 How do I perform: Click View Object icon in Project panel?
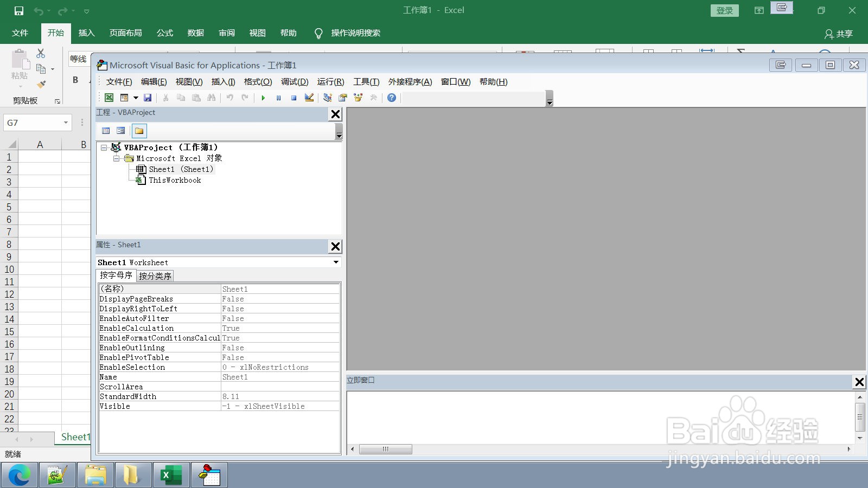[121, 131]
